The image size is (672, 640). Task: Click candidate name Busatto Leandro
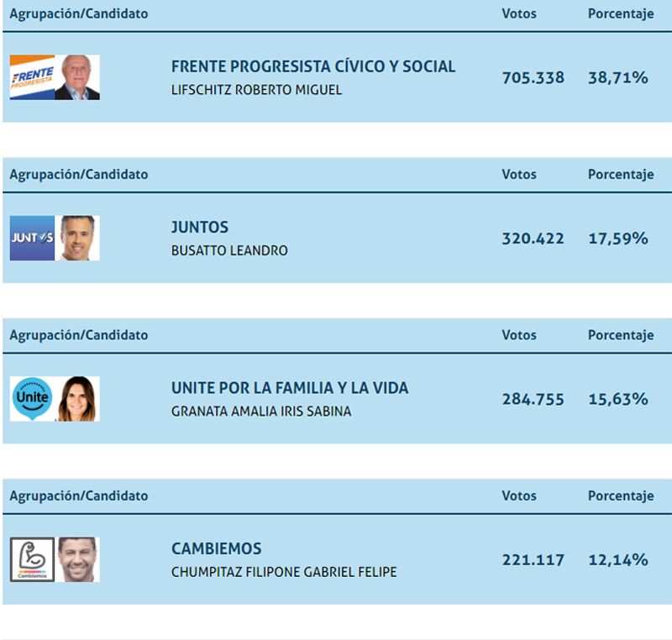[x=229, y=250]
